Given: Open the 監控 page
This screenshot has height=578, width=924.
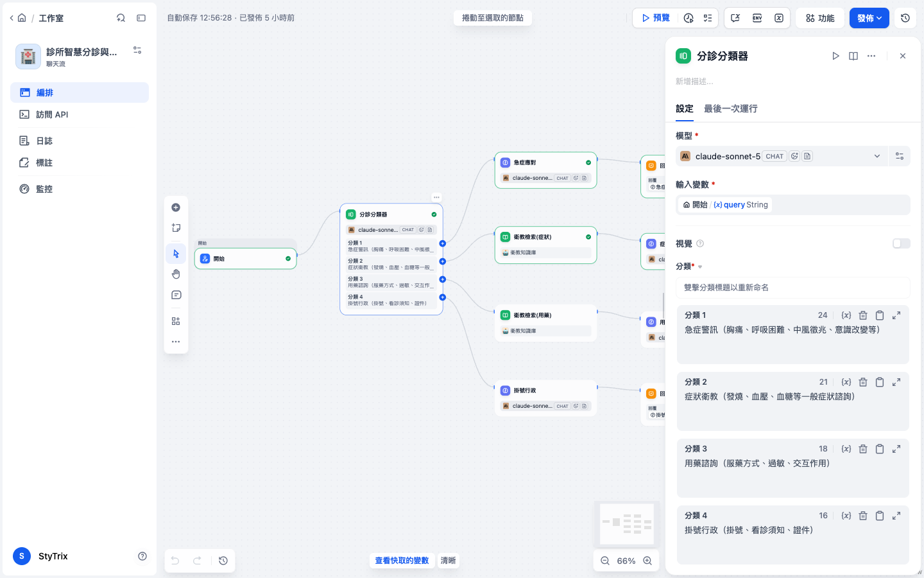Looking at the screenshot, I should click(x=80, y=189).
